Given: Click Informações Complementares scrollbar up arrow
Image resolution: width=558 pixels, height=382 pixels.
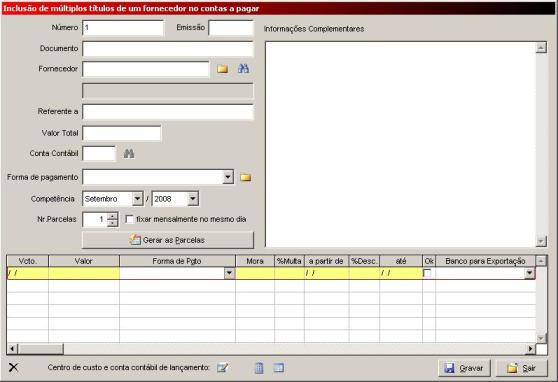Looking at the screenshot, I should point(541,47).
